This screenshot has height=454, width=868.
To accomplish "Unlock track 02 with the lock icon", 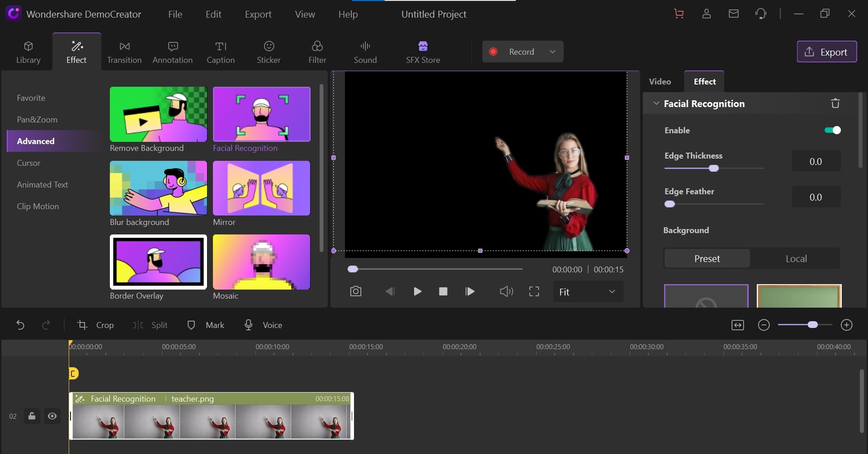I will pos(32,416).
